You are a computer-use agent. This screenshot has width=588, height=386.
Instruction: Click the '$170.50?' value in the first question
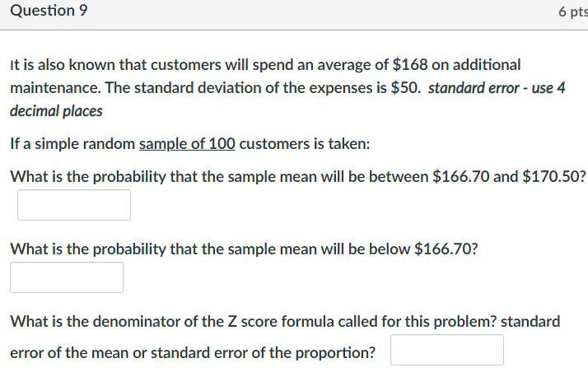[554, 176]
